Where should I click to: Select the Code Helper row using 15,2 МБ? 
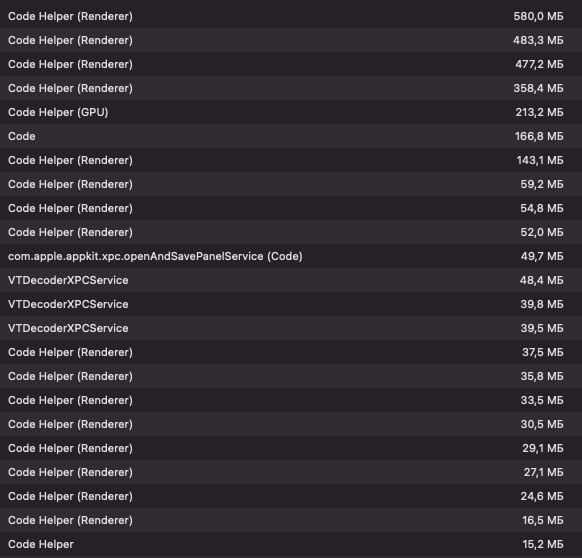tap(291, 544)
